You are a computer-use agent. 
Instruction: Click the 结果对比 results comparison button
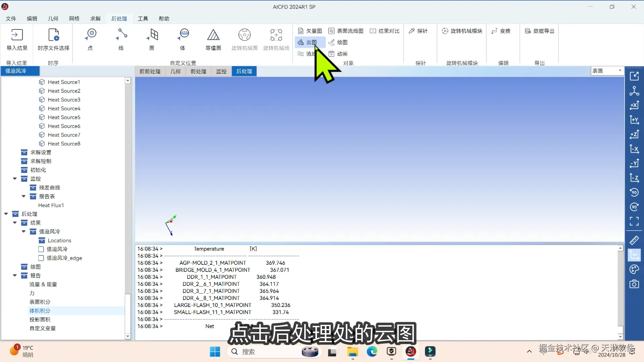coord(384,31)
